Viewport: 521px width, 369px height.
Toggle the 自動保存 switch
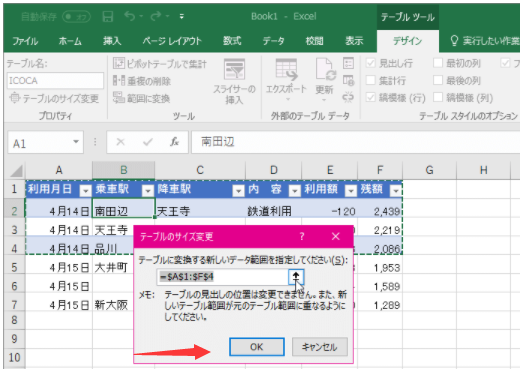tap(76, 16)
